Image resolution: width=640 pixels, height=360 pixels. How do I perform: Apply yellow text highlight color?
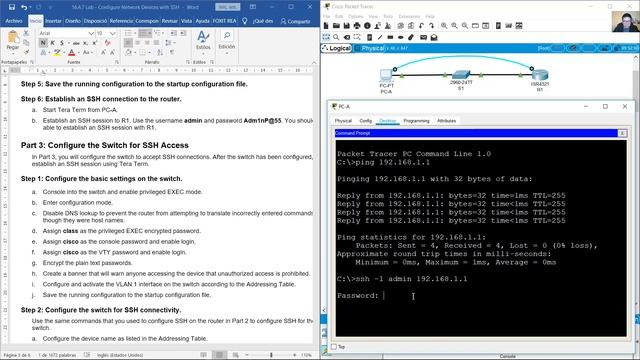coord(57,53)
